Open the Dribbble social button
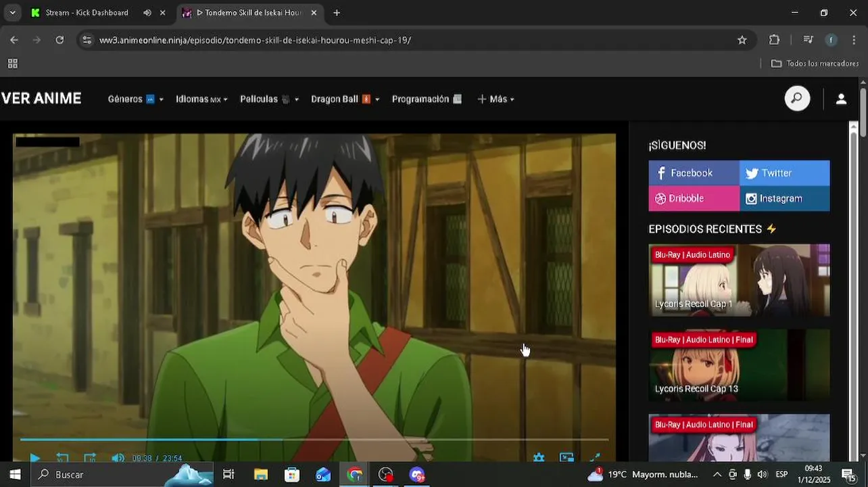The width and height of the screenshot is (868, 487). point(694,198)
